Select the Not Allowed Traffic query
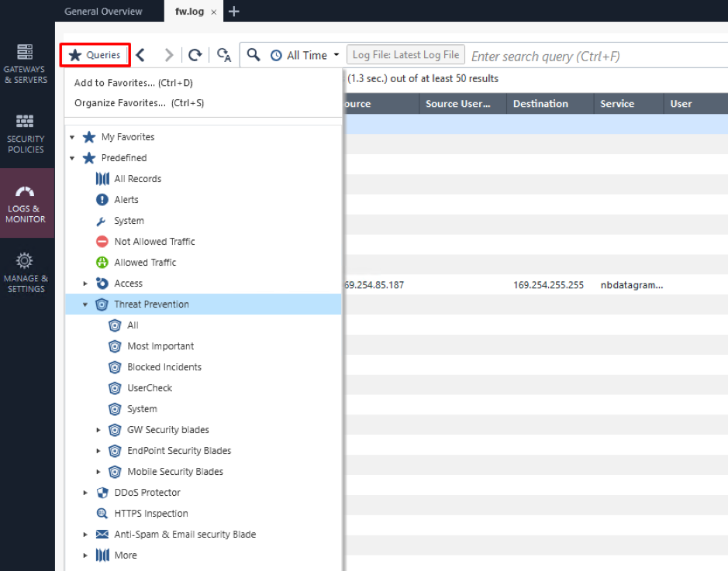This screenshot has height=571, width=728. [x=145, y=242]
